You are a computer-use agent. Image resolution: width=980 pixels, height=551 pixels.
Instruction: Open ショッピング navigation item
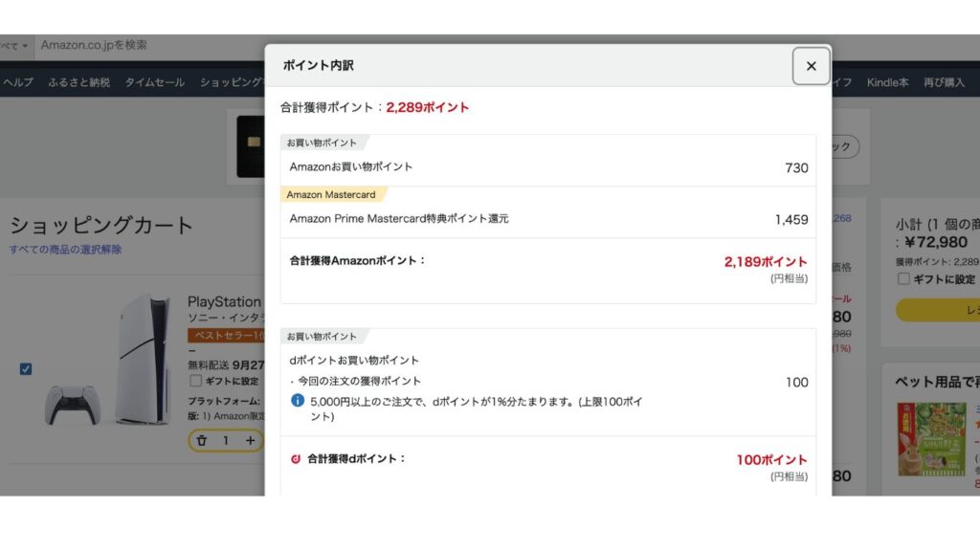[232, 82]
